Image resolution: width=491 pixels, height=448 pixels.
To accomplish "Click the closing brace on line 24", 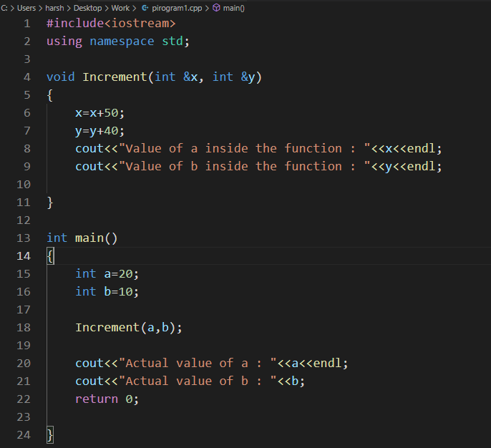I will click(x=50, y=435).
